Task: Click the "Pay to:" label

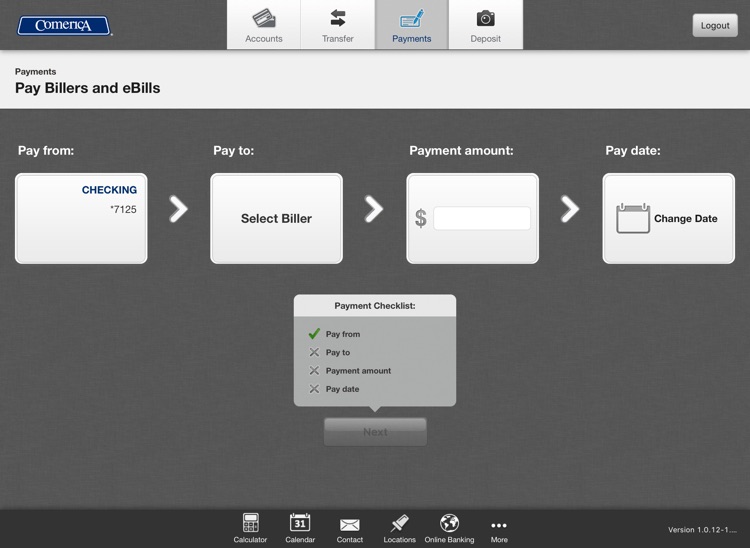Action: click(233, 151)
